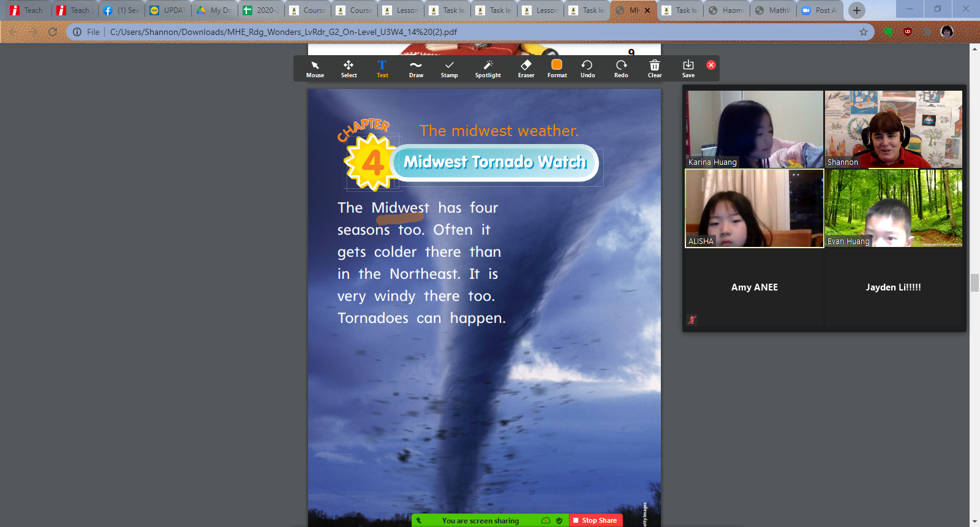Viewport: 980px width, 527px height.
Task: Click the word Northeast in the passage
Action: [x=425, y=274]
